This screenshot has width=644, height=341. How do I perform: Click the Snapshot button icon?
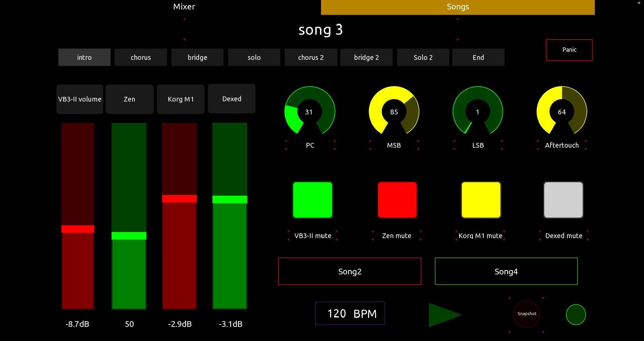click(x=526, y=314)
